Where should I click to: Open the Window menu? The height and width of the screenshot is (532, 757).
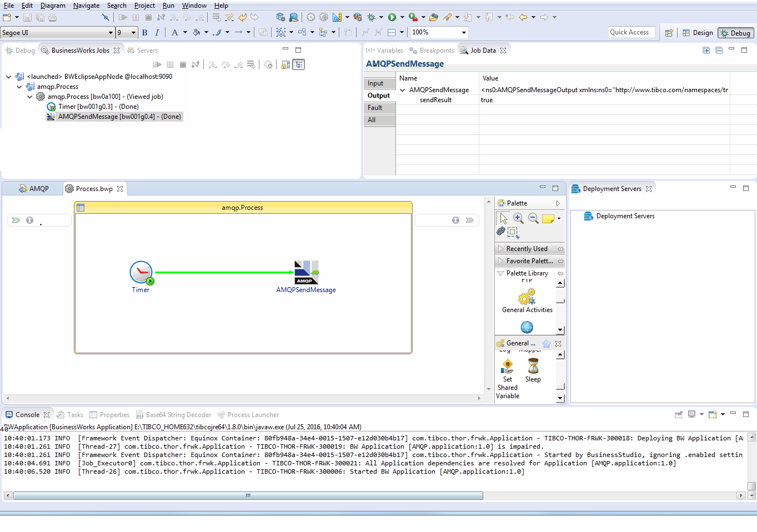point(194,6)
